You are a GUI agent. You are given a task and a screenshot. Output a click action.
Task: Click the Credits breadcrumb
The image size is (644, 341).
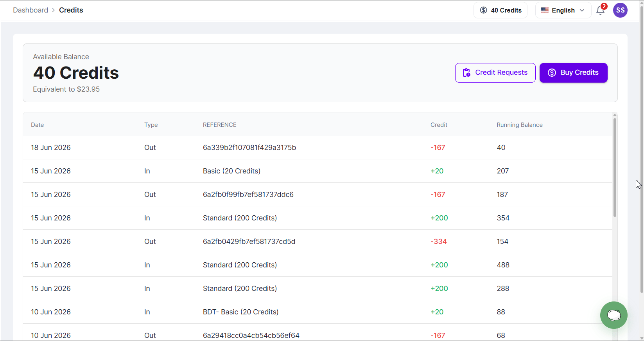[71, 10]
